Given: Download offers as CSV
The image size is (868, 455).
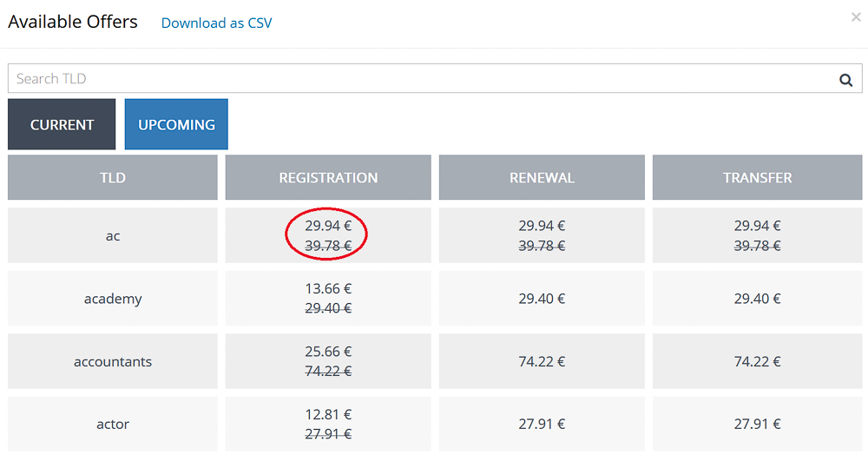Looking at the screenshot, I should click(216, 23).
